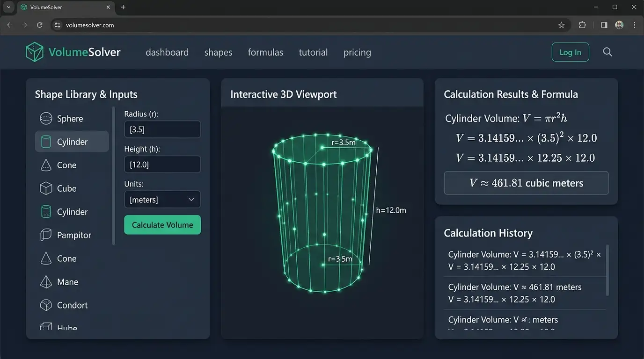Click the Shape Library & Inputs heading

coord(86,94)
